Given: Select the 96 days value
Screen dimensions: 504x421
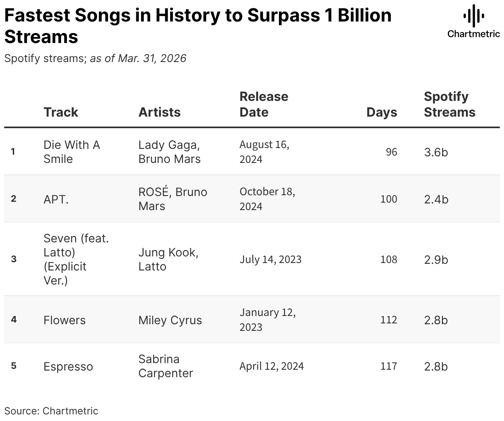Looking at the screenshot, I should (391, 152).
